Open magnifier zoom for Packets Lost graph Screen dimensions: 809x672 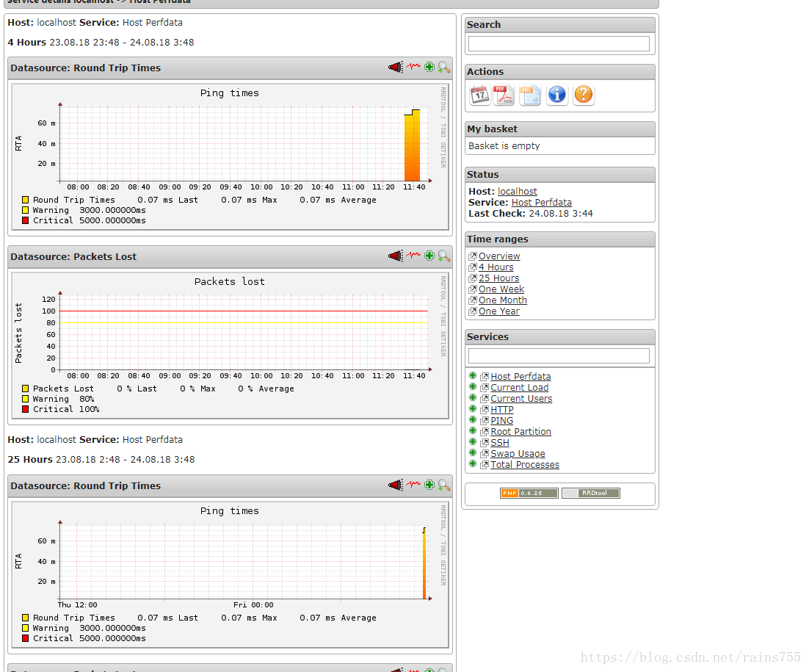443,256
